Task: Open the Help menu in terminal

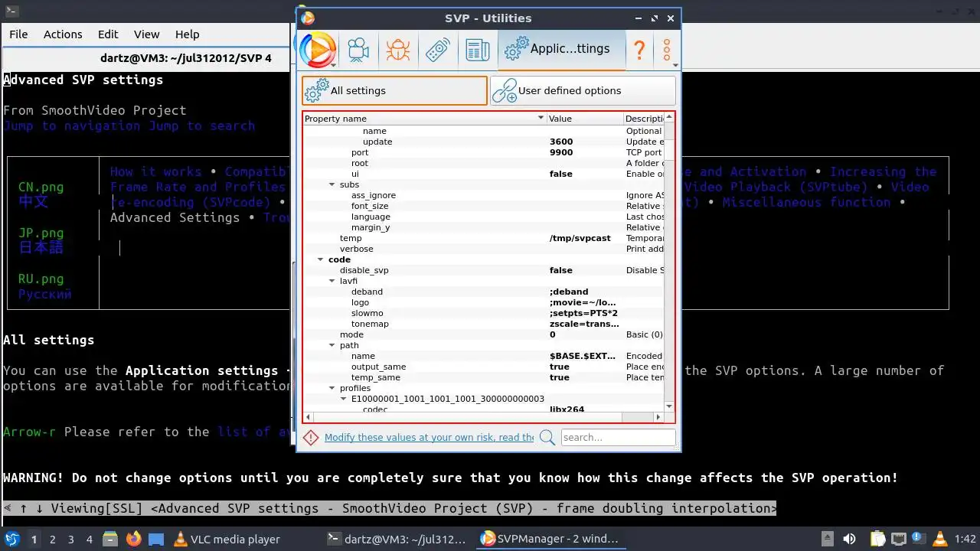Action: click(188, 34)
